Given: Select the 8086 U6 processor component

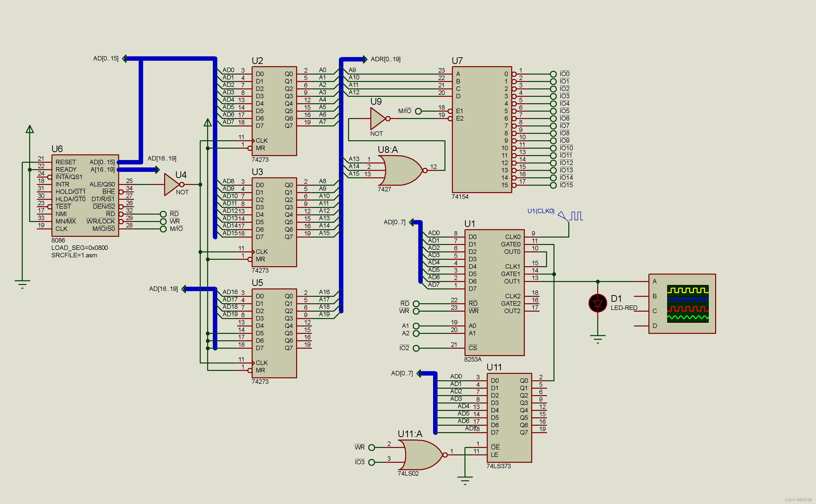Looking at the screenshot, I should (85, 196).
